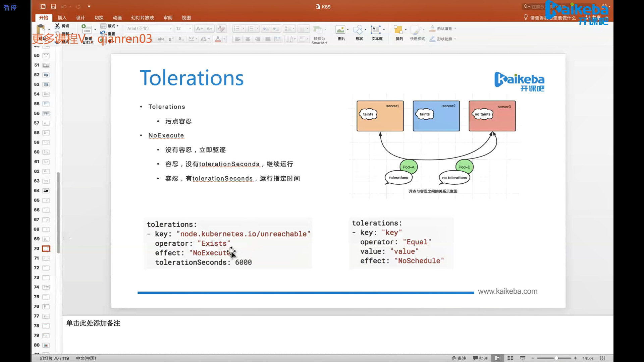This screenshot has width=644, height=362.
Task: Toggle normal view button in status bar
Action: (x=498, y=358)
